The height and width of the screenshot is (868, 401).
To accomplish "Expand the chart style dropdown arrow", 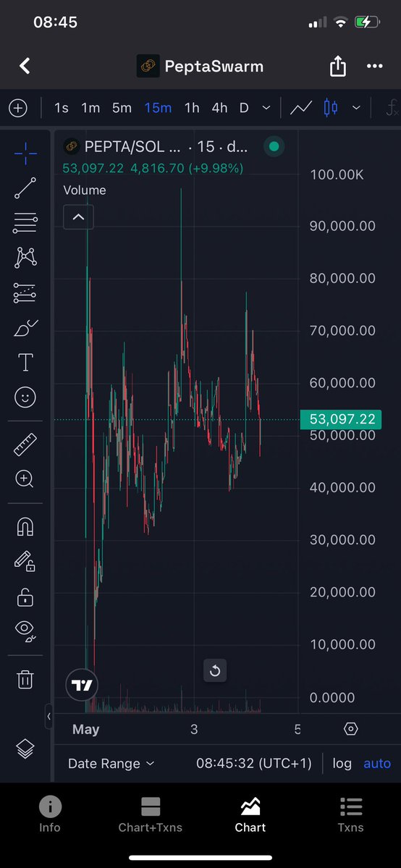I will [356, 108].
